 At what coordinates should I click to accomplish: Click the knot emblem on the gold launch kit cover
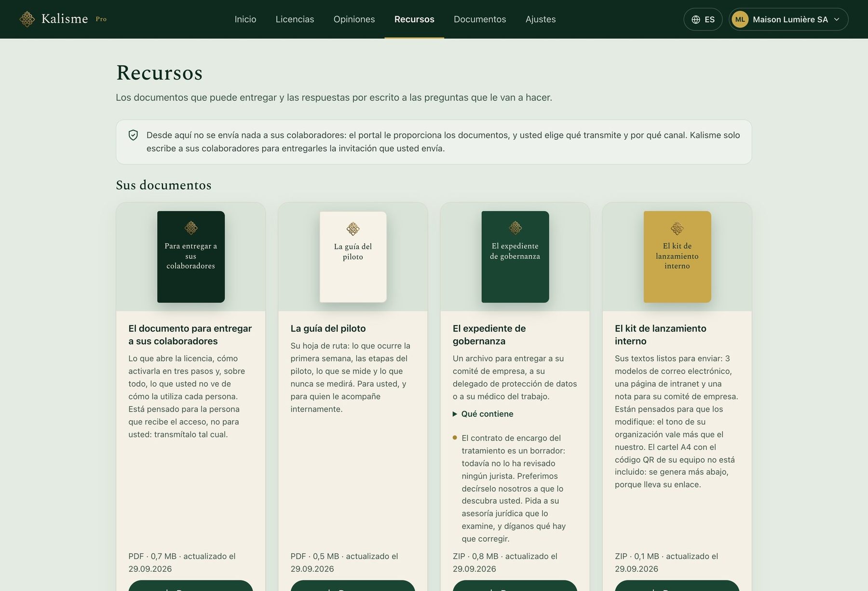(x=678, y=228)
